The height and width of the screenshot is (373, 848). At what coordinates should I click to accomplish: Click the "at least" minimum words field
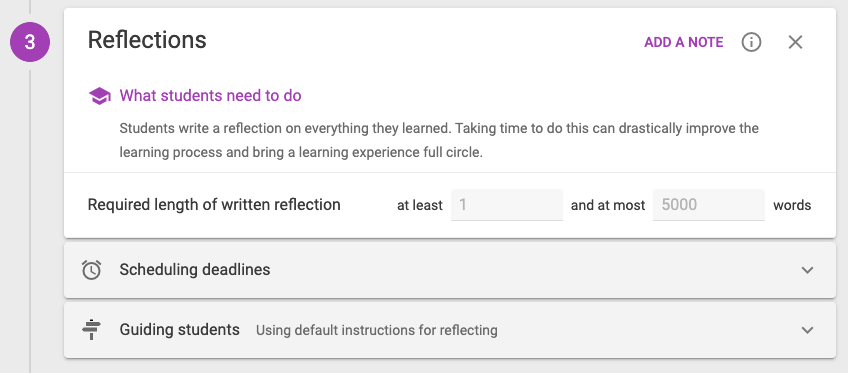tap(507, 205)
